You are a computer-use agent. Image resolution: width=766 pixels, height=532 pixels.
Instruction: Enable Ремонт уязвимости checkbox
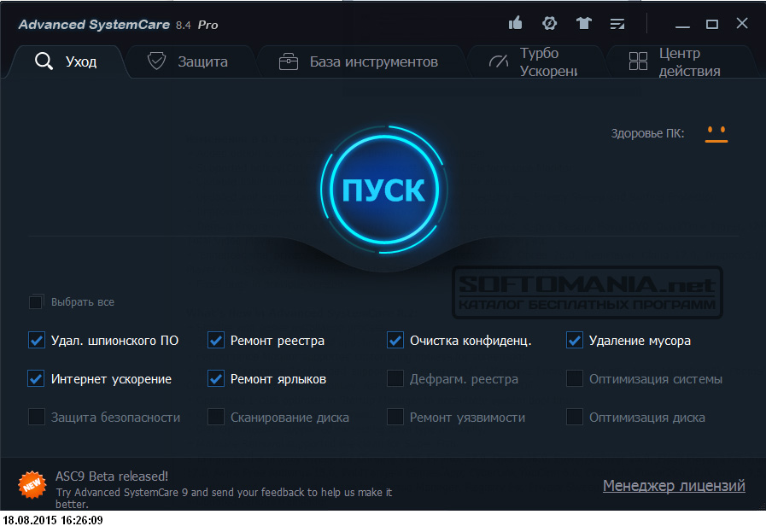(x=395, y=418)
